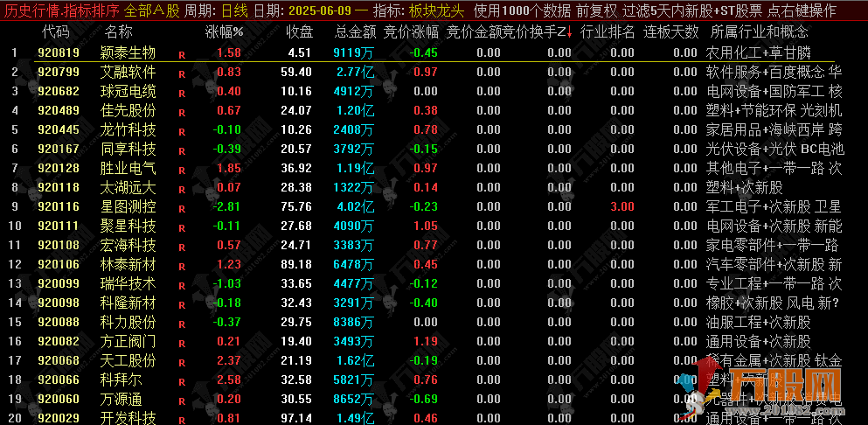Click the R marker beside 艾融软件
Screen dimensions: 868x425
[182, 74]
